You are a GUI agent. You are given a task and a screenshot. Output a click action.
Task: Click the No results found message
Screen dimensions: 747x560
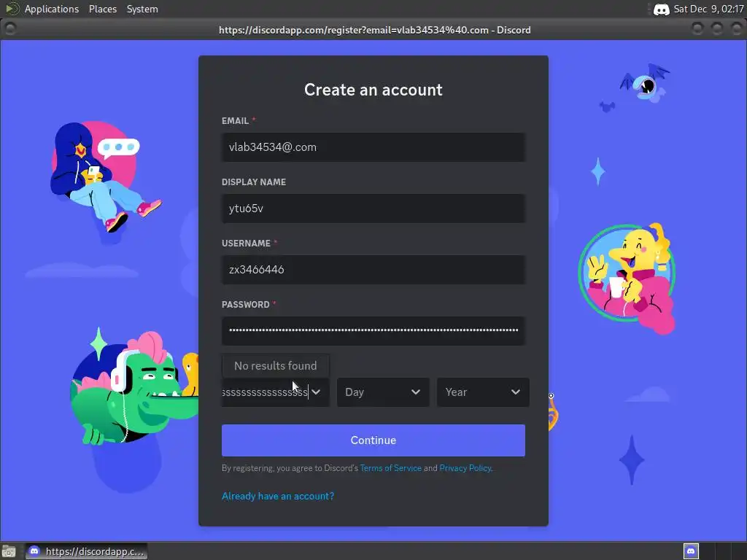click(x=275, y=366)
